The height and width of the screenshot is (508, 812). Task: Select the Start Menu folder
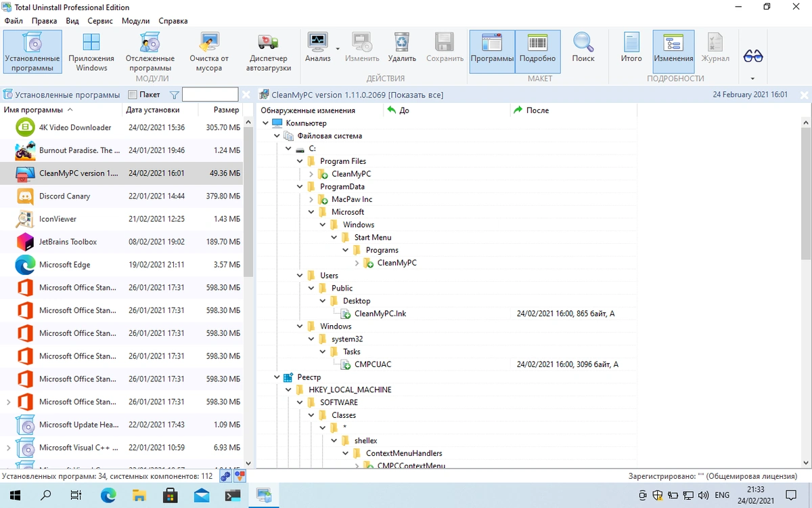tap(373, 238)
